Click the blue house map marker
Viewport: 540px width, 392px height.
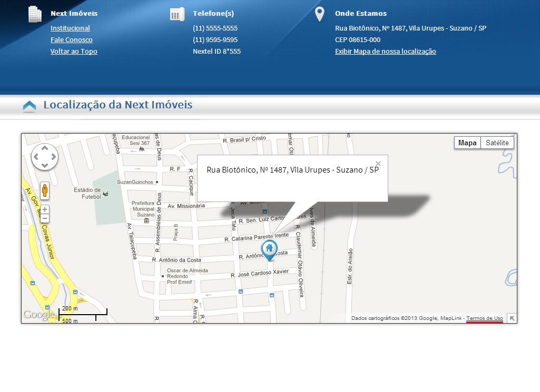(x=269, y=250)
